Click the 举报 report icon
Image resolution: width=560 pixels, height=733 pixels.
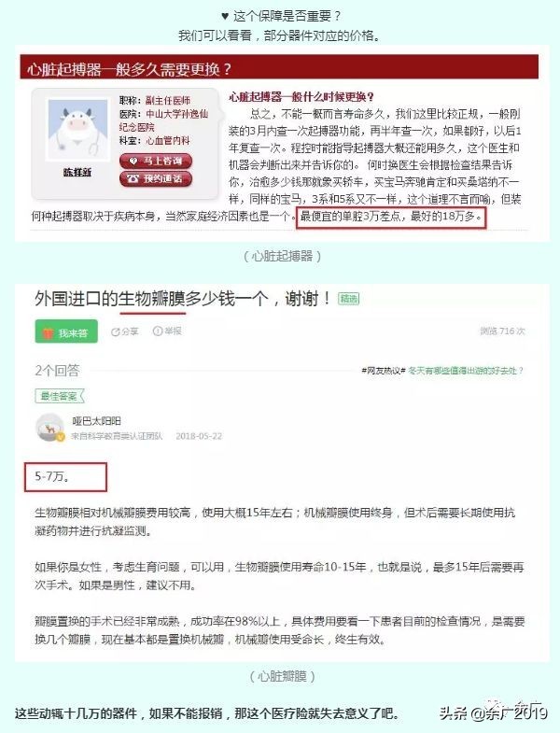pos(167,331)
